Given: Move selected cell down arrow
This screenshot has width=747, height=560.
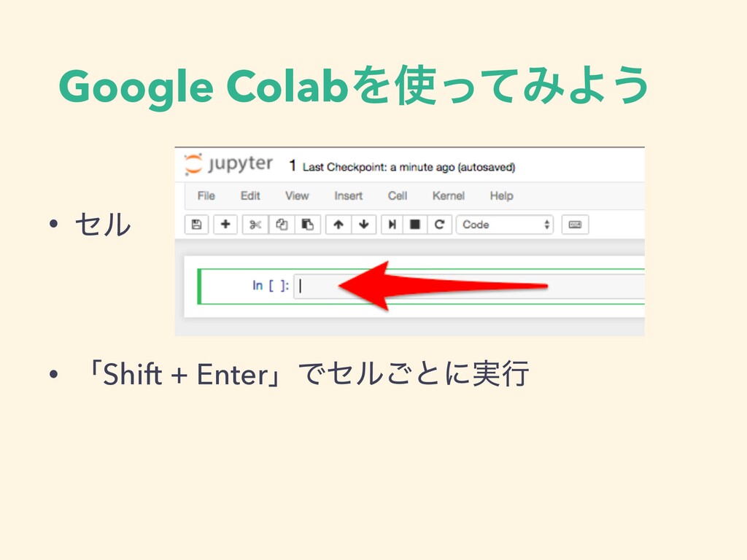Looking at the screenshot, I should [x=364, y=225].
